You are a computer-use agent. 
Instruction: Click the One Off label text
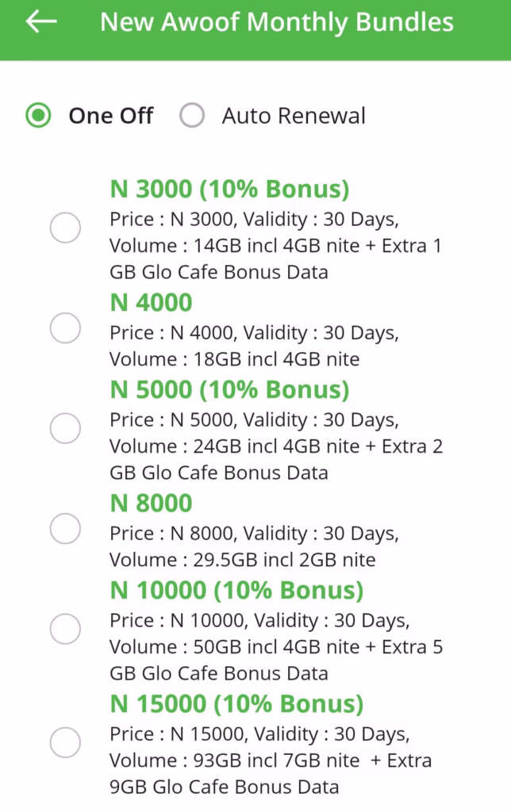click(111, 116)
